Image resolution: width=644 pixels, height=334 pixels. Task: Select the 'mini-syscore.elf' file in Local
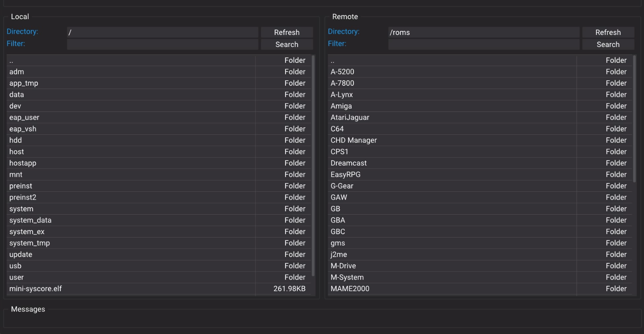click(x=159, y=289)
